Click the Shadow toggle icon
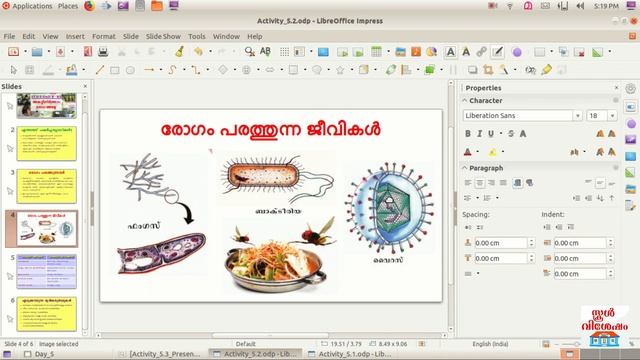Image resolution: width=640 pixels, height=360 pixels. point(472,70)
